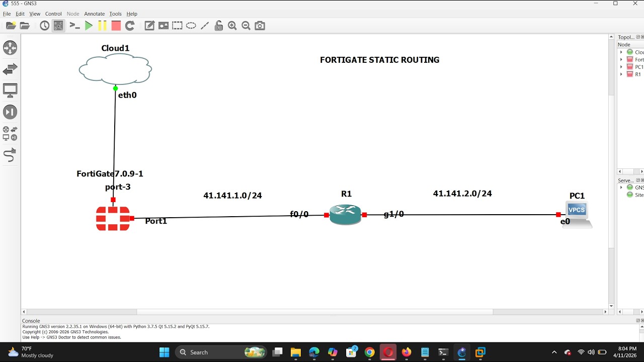The width and height of the screenshot is (644, 362).
Task: Open the Annotate menu
Action: click(x=94, y=14)
